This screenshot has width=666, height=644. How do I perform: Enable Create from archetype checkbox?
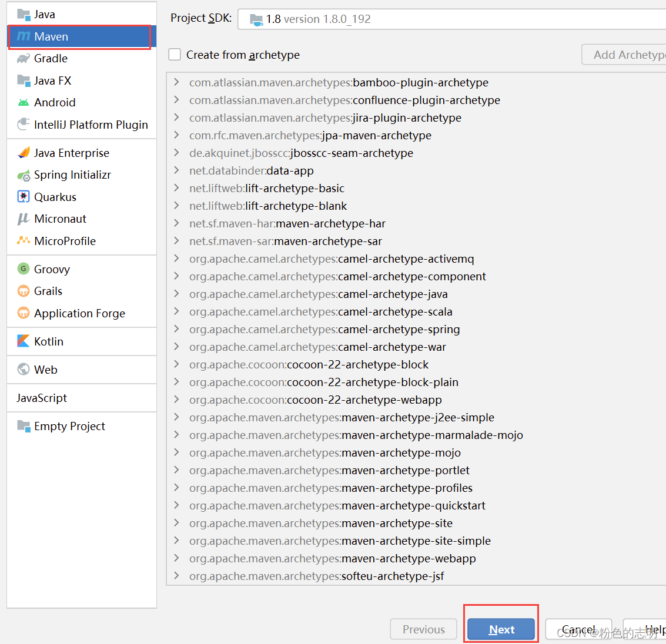click(x=175, y=55)
